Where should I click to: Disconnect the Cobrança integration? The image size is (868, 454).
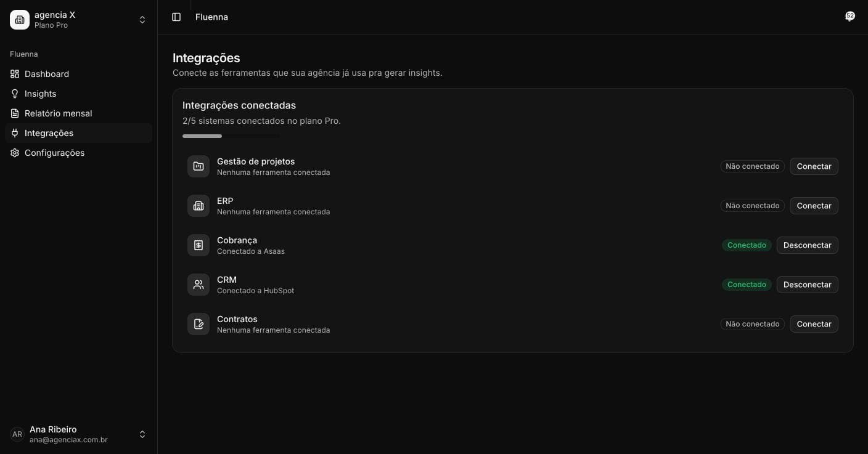(x=808, y=245)
